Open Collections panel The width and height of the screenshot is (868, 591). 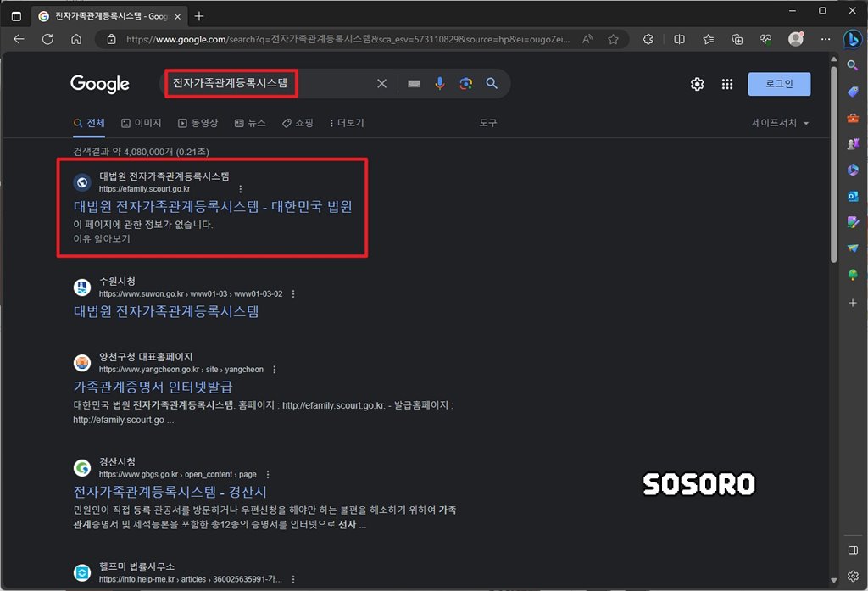737,39
